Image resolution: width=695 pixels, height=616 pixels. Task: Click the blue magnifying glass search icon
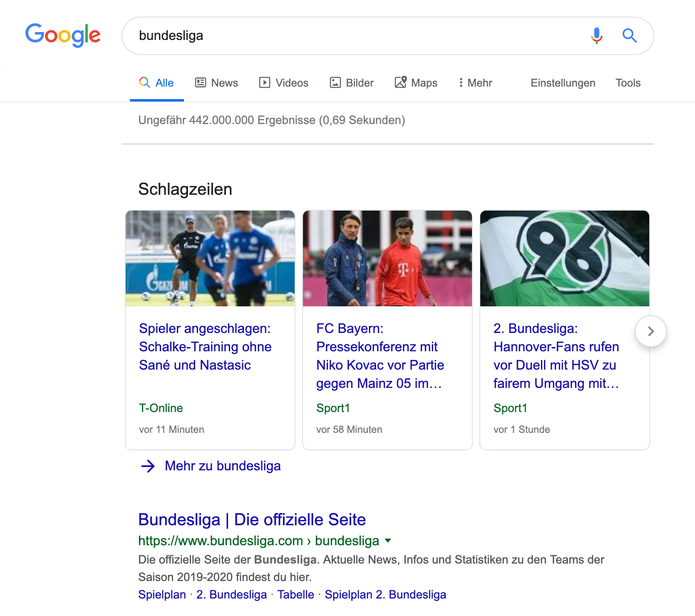click(x=629, y=36)
